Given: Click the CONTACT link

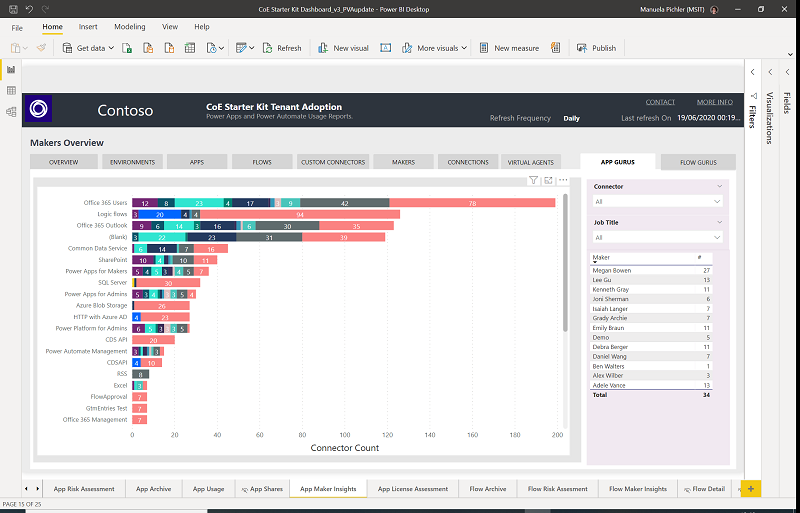Looking at the screenshot, I should coord(660,102).
